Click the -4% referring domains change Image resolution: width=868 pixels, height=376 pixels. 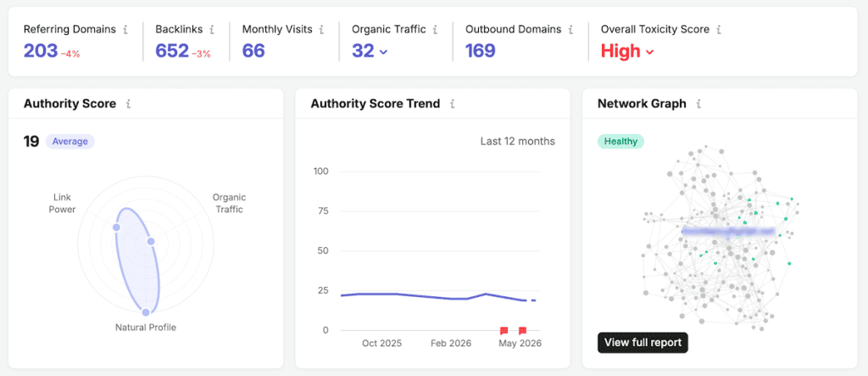pos(70,53)
